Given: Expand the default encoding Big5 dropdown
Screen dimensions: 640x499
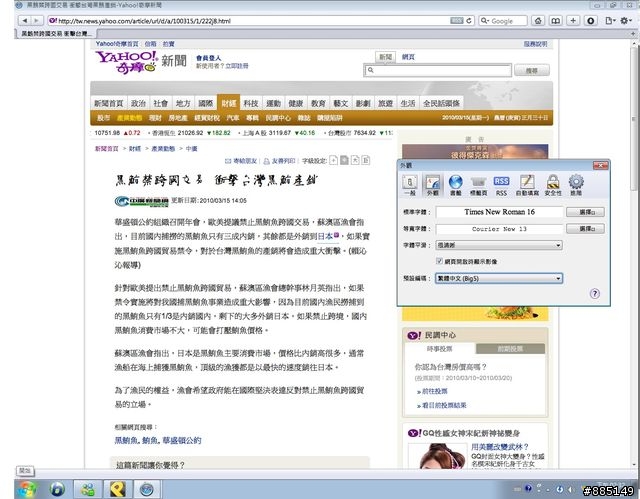Looking at the screenshot, I should [x=499, y=278].
